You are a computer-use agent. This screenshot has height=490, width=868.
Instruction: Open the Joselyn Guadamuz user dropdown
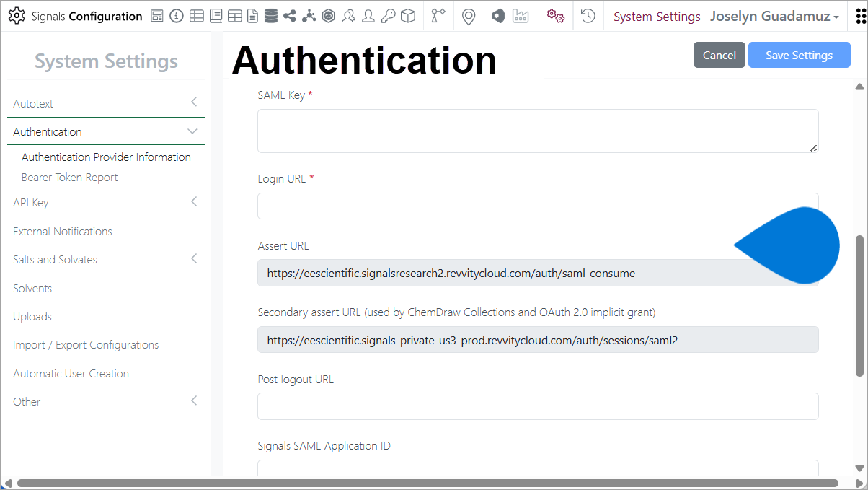click(774, 17)
